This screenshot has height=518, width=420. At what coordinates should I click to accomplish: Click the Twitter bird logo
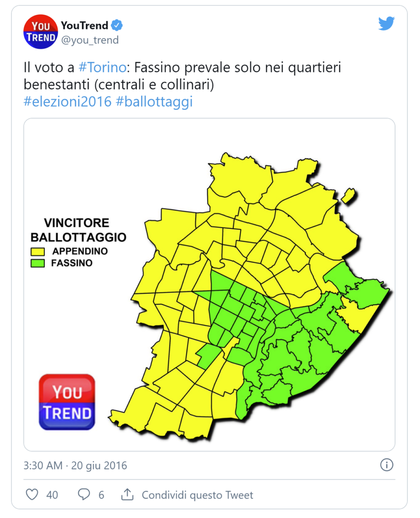386,23
